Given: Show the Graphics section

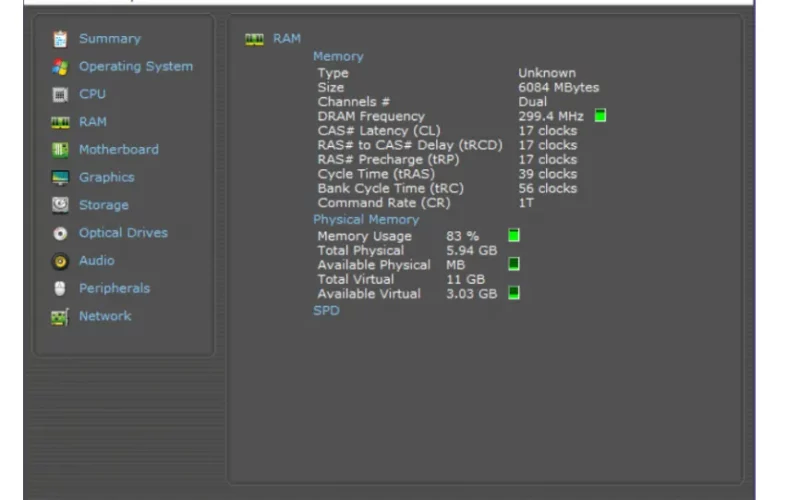Looking at the screenshot, I should pos(107,177).
